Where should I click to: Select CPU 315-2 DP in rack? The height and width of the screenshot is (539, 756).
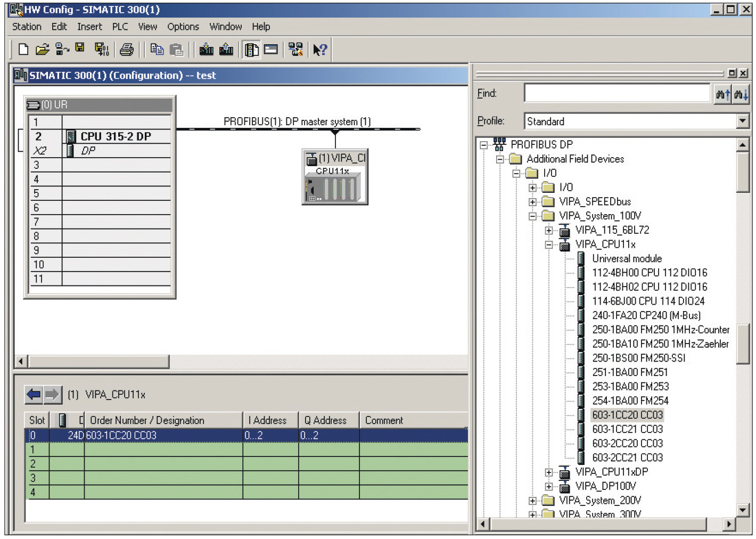pyautogui.click(x=116, y=136)
